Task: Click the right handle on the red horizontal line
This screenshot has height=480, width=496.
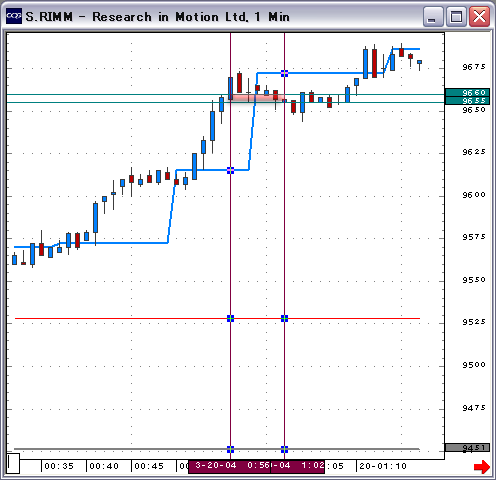Action: pyautogui.click(x=284, y=318)
